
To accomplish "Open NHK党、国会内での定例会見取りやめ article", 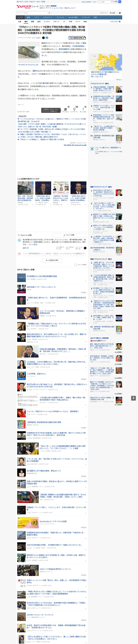I will coord(56,626).
